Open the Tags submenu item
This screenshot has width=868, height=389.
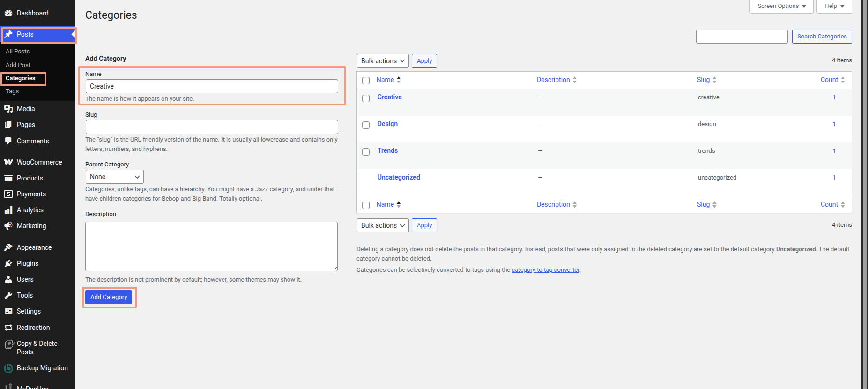click(12, 91)
